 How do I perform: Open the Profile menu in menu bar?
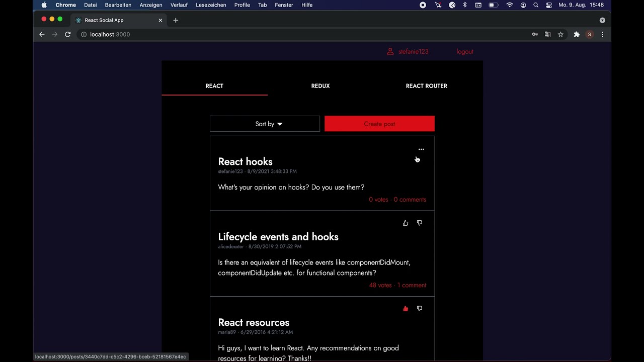242,5
